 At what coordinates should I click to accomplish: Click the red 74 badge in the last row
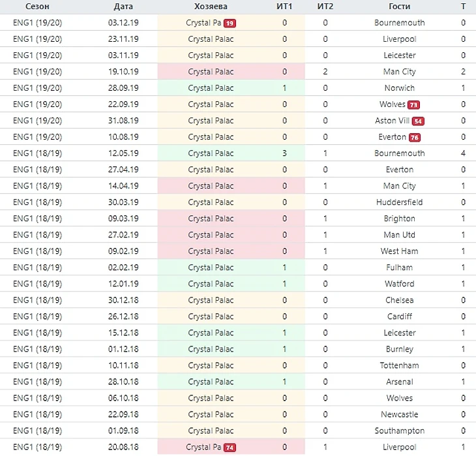point(230,448)
